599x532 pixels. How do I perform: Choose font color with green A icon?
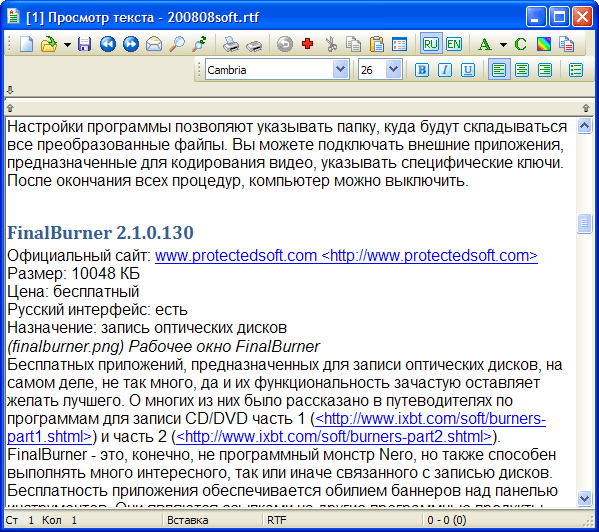[x=485, y=45]
